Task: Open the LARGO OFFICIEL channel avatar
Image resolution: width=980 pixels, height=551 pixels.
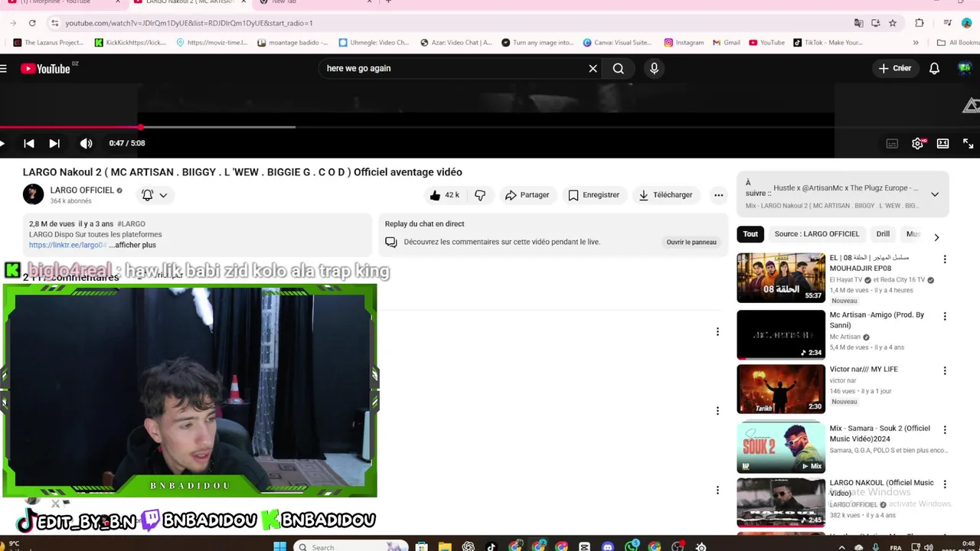Action: coord(33,194)
